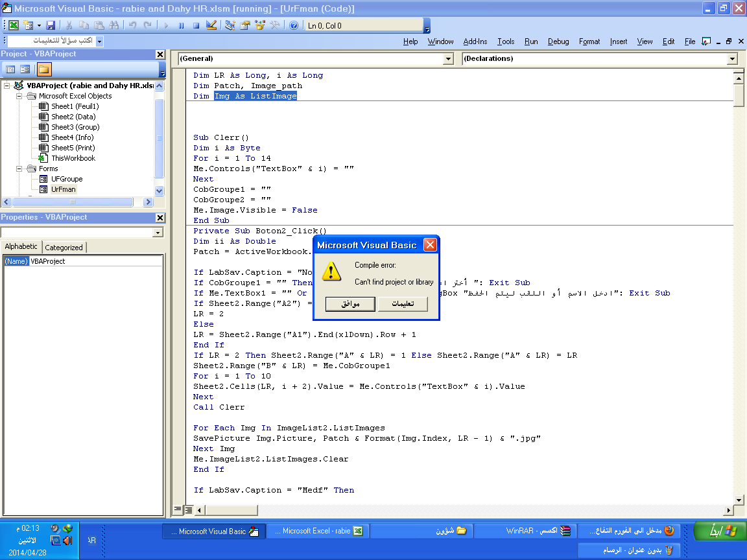Close the Properties - VBAProject pane
Image resolution: width=747 pixels, height=560 pixels.
[x=160, y=218]
